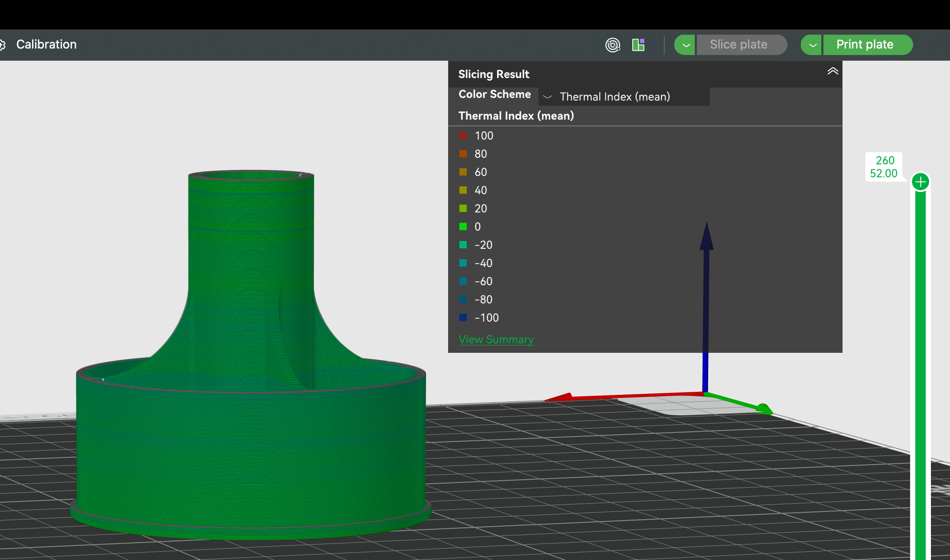950x560 pixels.
Task: Click the bright green 0 legend swatch
Action: pyautogui.click(x=463, y=227)
